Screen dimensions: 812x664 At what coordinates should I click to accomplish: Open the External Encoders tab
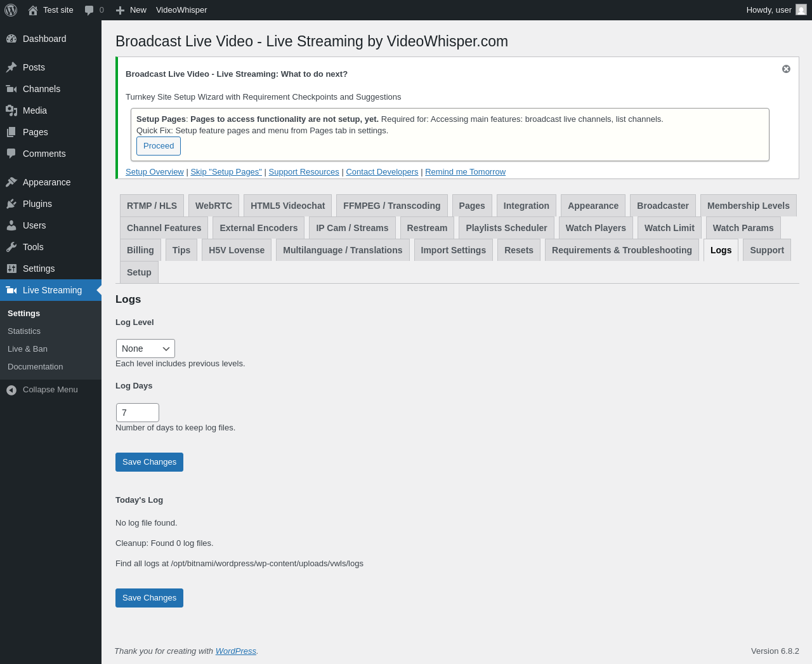[259, 228]
